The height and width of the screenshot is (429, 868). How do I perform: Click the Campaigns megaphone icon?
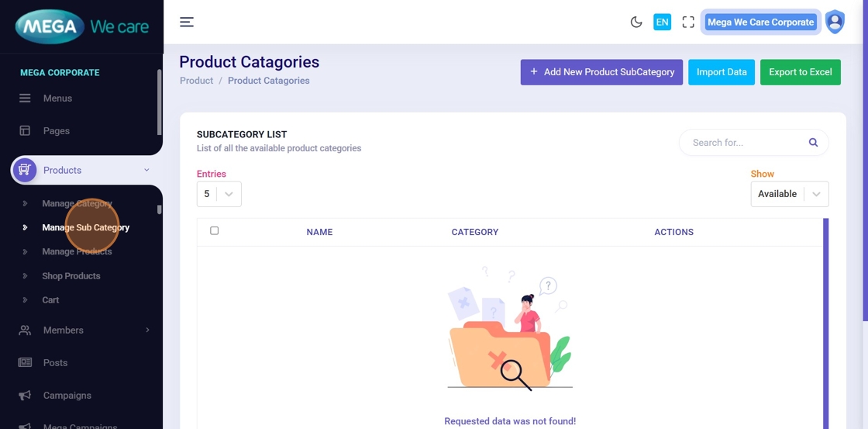[26, 396]
